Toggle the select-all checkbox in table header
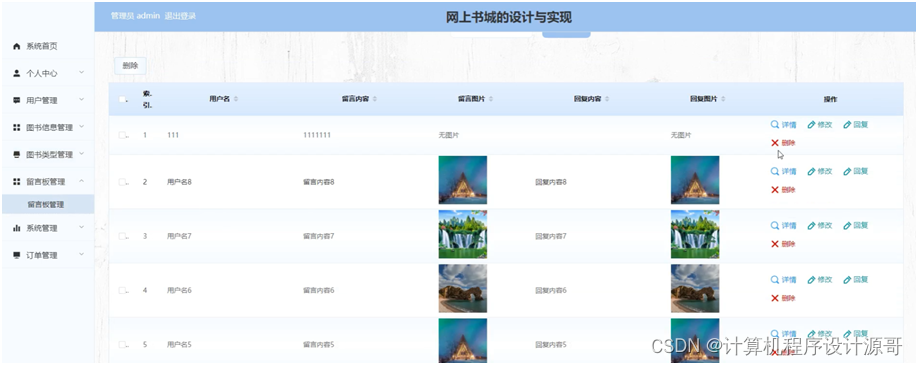This screenshot has height=365, width=918. click(122, 99)
